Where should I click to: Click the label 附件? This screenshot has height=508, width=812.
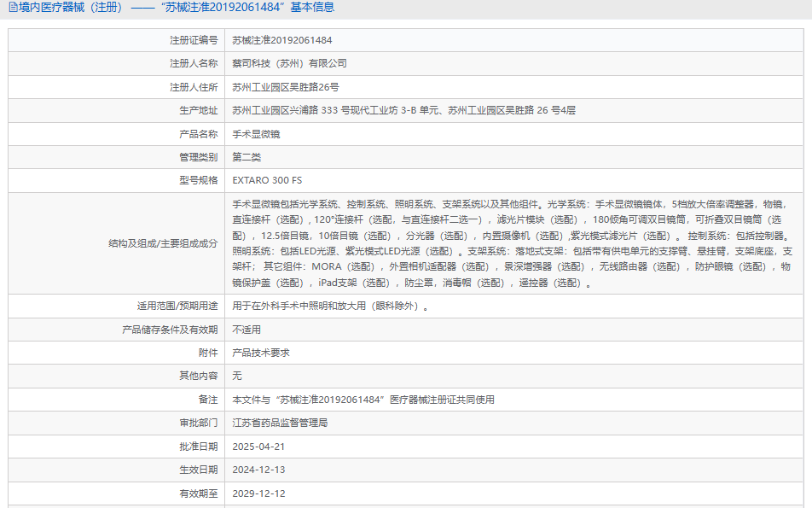pos(208,353)
